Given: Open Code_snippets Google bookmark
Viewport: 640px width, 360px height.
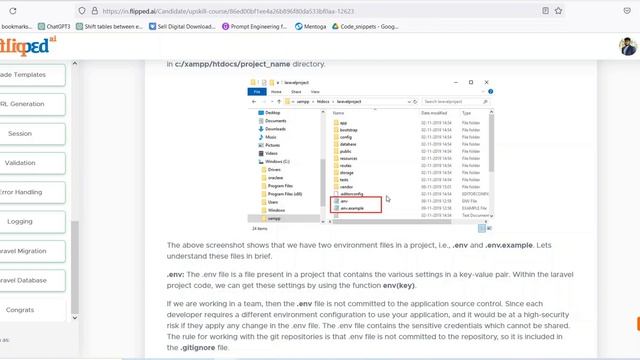Looking at the screenshot, I should 365,27.
